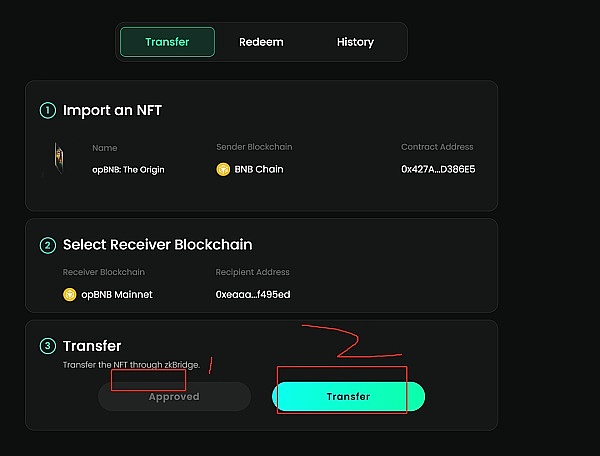Click the Select Receiver Blockchain heading

(157, 245)
